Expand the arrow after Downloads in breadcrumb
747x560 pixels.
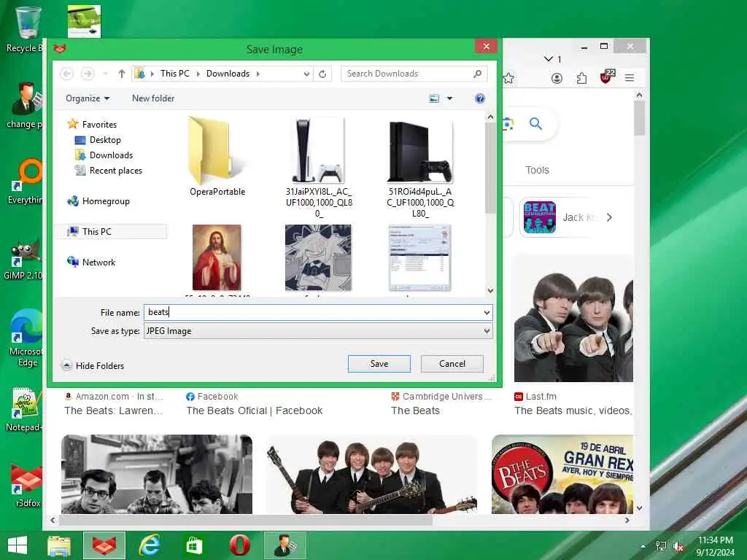[x=258, y=74]
